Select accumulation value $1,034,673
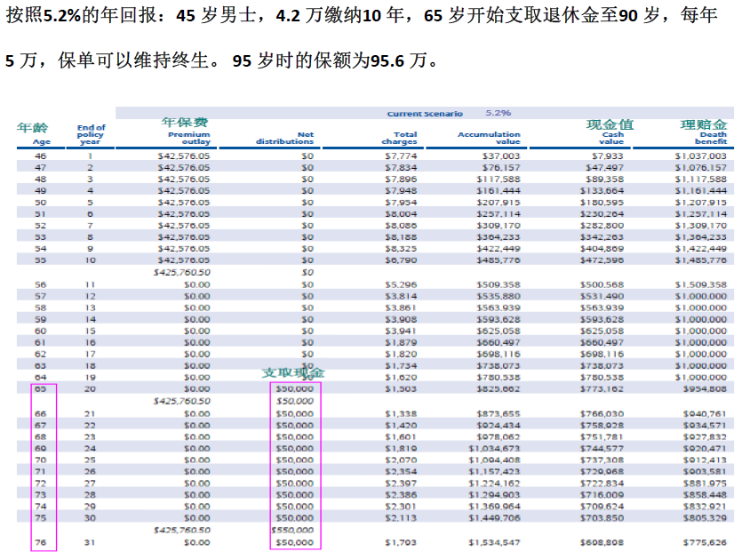Image resolution: width=742 pixels, height=560 pixels. (x=494, y=449)
